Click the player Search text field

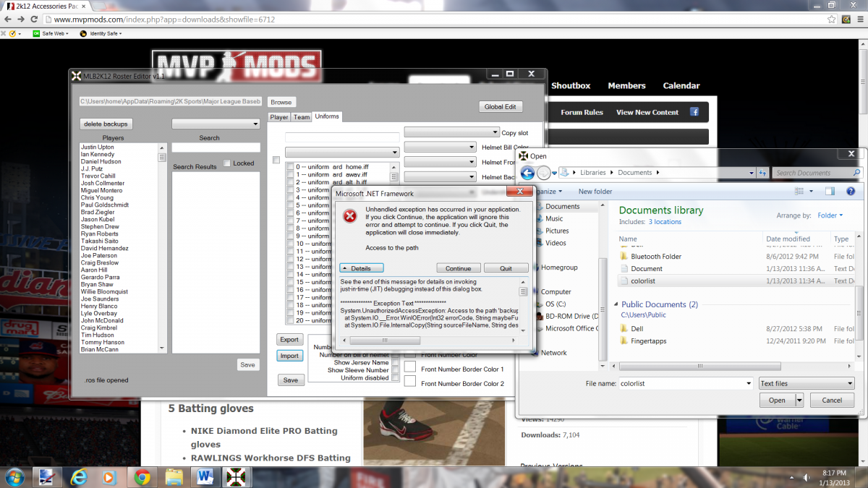[x=216, y=147]
